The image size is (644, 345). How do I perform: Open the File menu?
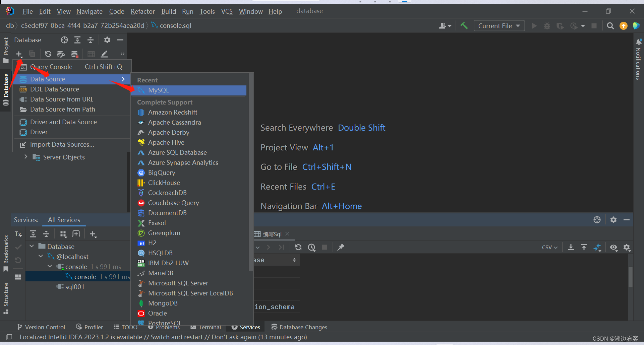(27, 11)
